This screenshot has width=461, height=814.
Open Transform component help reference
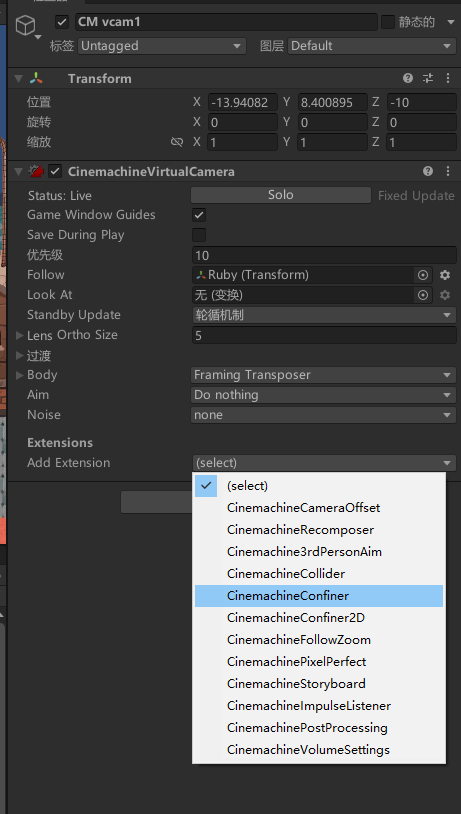click(408, 78)
